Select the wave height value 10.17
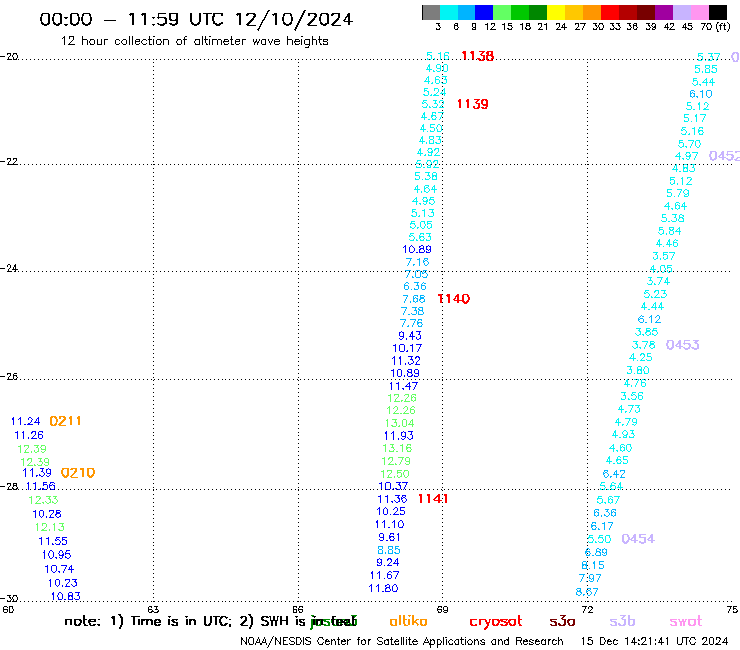740x650 pixels. pyautogui.click(x=407, y=348)
